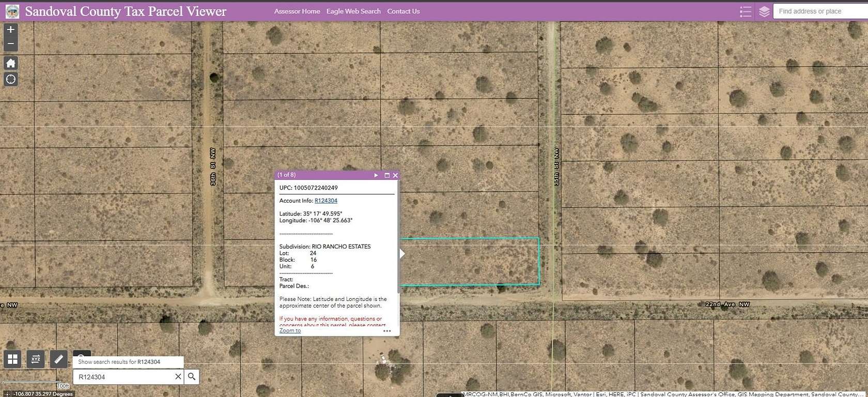Return to default map extent via Home icon
This screenshot has width=868, height=397.
click(11, 63)
